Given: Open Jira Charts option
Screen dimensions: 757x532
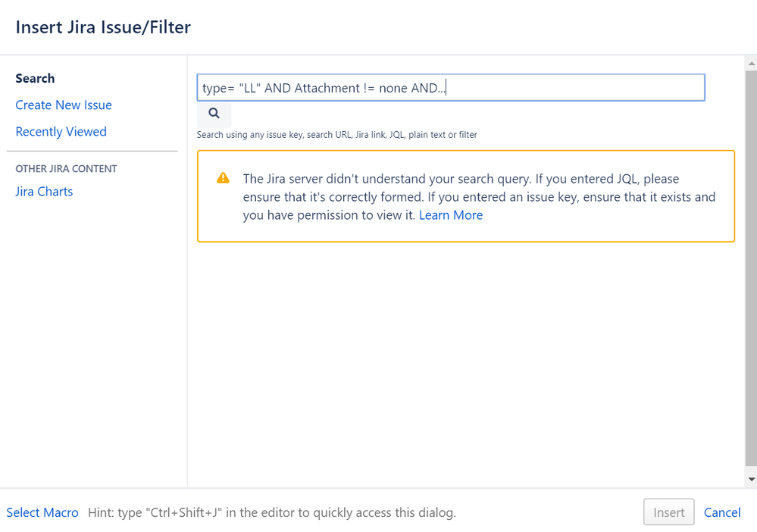Looking at the screenshot, I should click(44, 192).
